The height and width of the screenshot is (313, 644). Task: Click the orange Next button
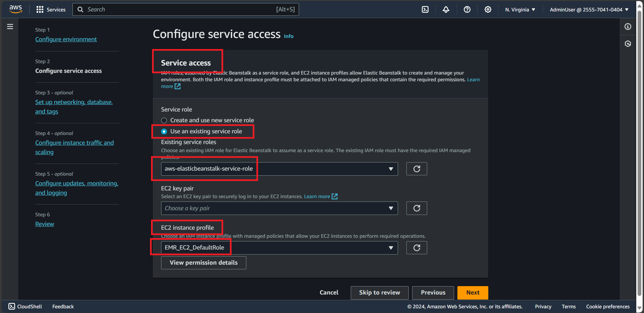click(x=473, y=293)
